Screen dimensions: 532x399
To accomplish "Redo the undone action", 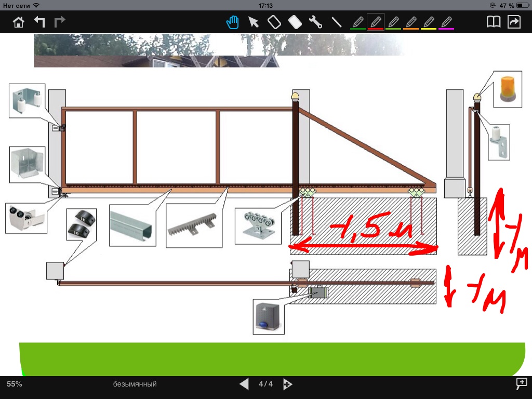I will 60,22.
